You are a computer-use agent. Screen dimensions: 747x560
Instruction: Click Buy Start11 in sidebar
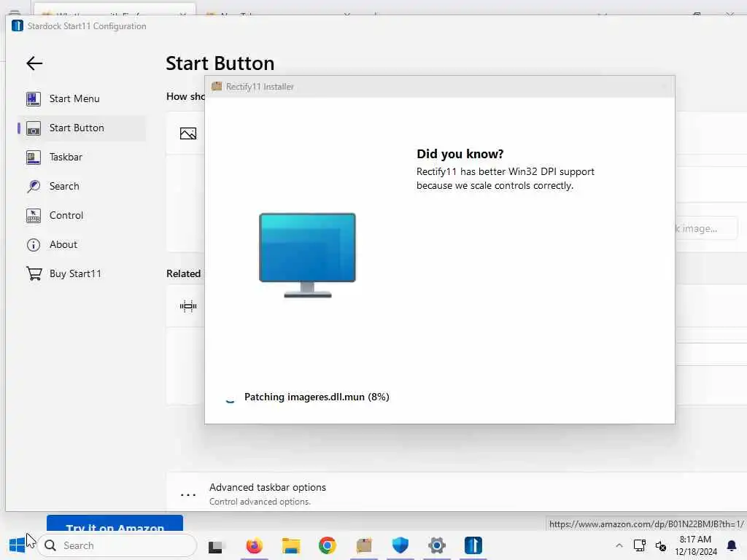pos(81,273)
